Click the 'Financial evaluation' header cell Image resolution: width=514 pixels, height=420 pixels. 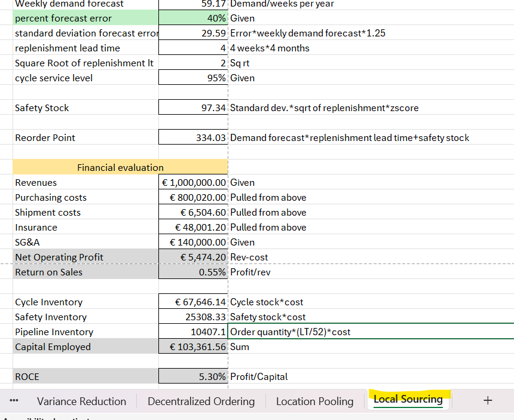pyautogui.click(x=120, y=167)
